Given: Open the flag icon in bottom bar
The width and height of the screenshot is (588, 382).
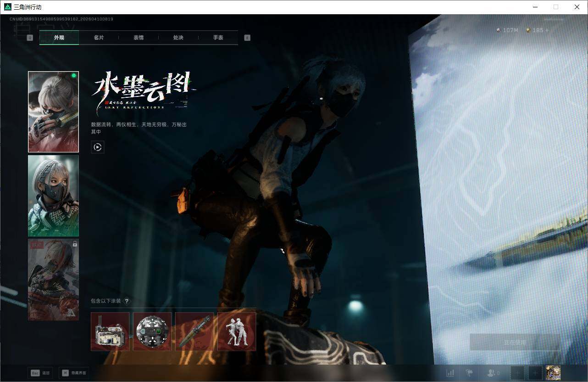Looking at the screenshot, I should tap(469, 373).
